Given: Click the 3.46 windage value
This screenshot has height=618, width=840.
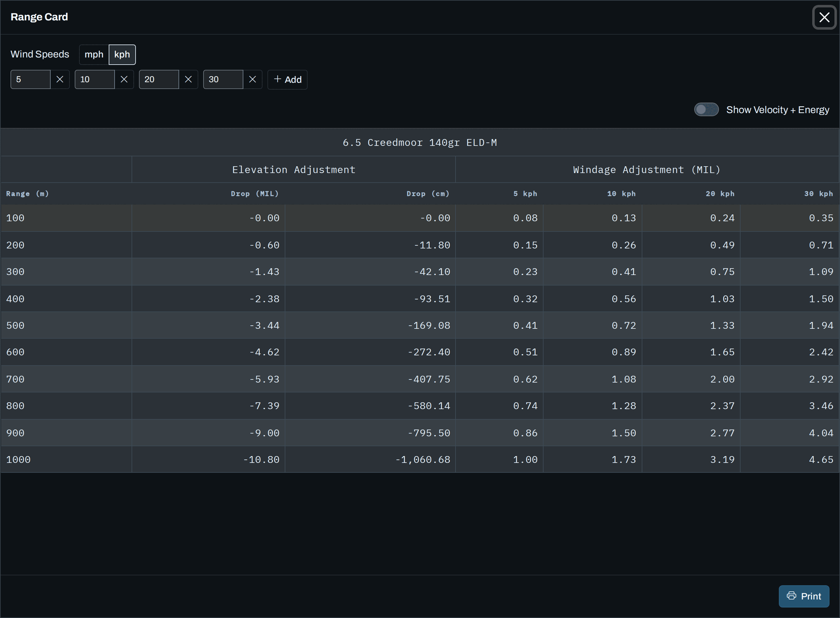Looking at the screenshot, I should [x=821, y=406].
